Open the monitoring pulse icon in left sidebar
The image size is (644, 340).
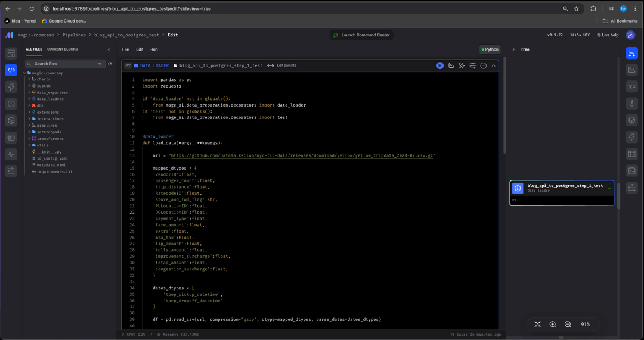point(11,154)
